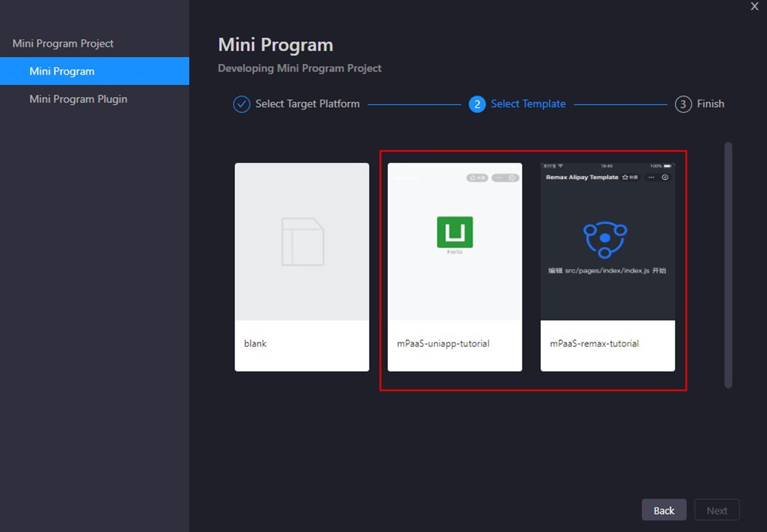Select the capsule menu button in the uniapp preview
This screenshot has width=767, height=532.
[x=505, y=178]
